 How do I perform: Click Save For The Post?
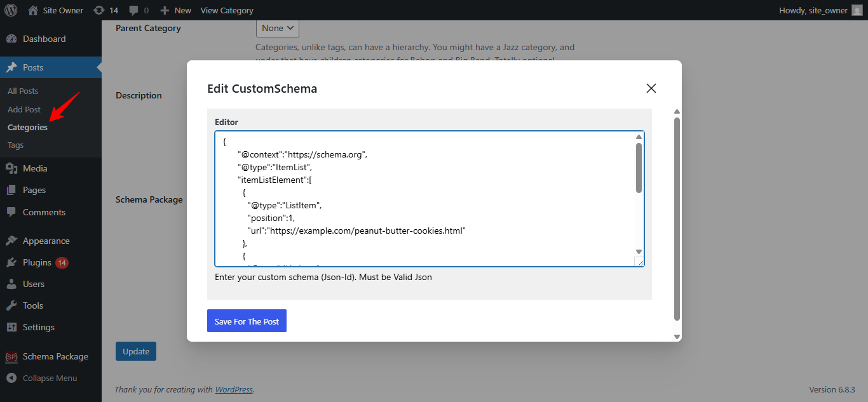[247, 321]
